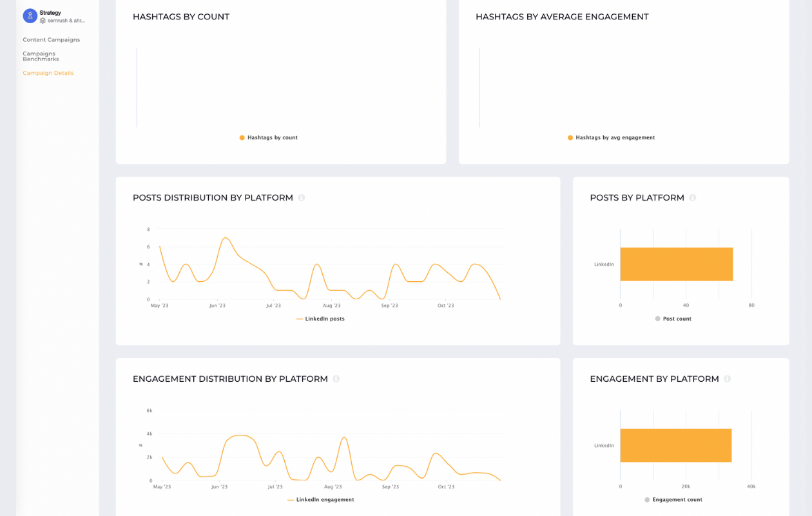Click the Posts Distribution by Platform heading
The height and width of the screenshot is (516, 812).
pyautogui.click(x=213, y=198)
